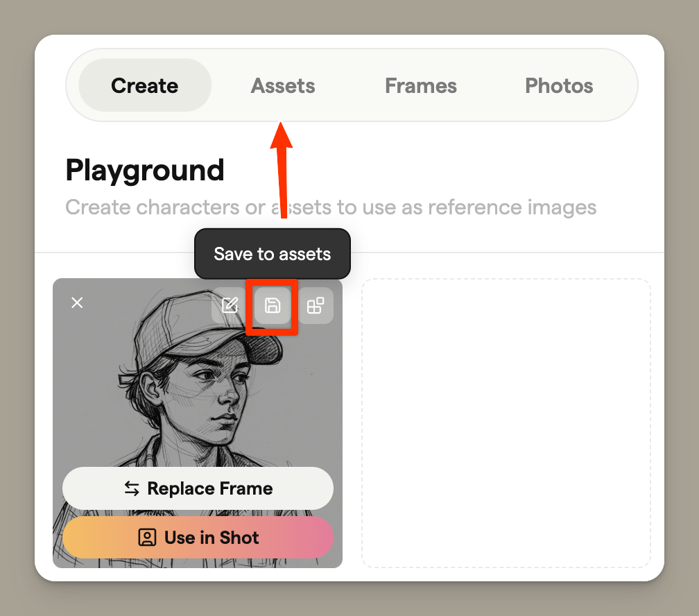Switch to the Create tab

click(x=144, y=85)
